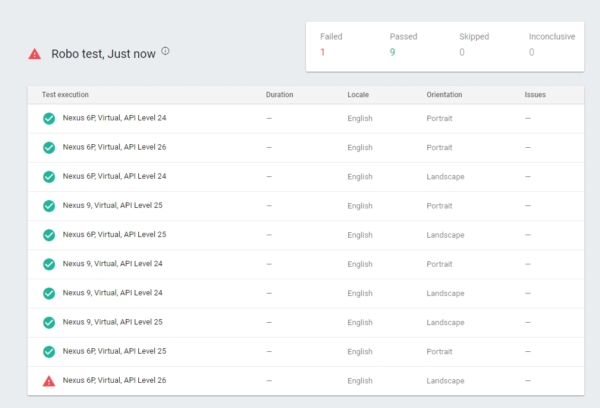Click green check icon for Nexus 6P API 25 Portrait
600x408 pixels.
point(49,352)
